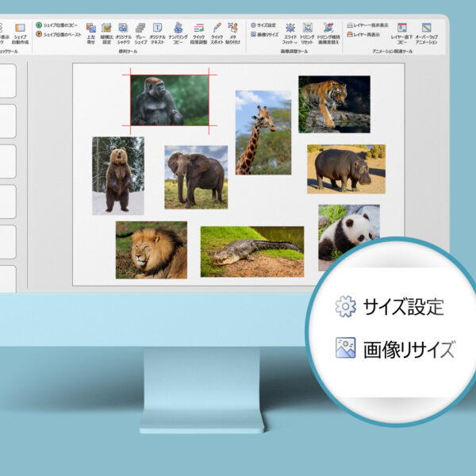Click the シェイプ自動作成 shape auto-create icon
476x476 pixels.
point(21,33)
